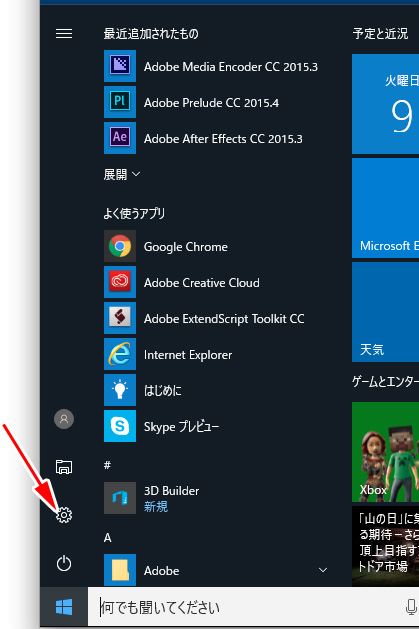Click the Adobe Prelude CC 2015.4 label

211,103
